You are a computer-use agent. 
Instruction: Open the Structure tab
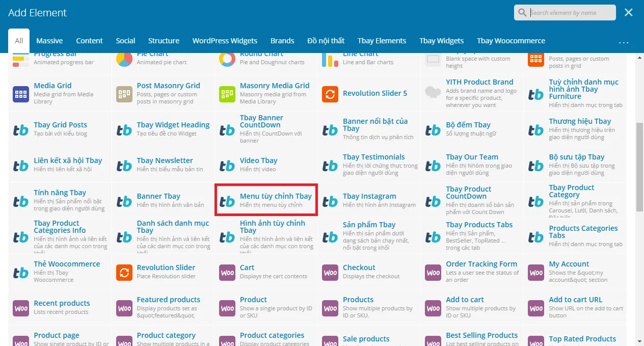[x=164, y=41]
